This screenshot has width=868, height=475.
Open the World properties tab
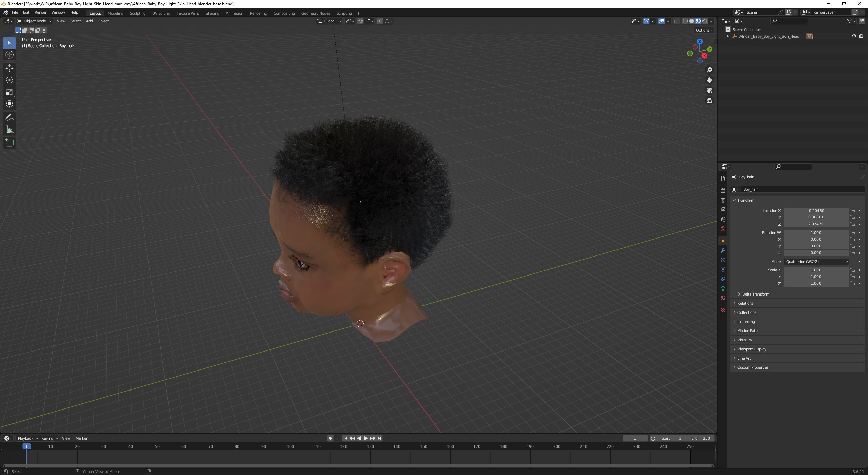click(723, 229)
